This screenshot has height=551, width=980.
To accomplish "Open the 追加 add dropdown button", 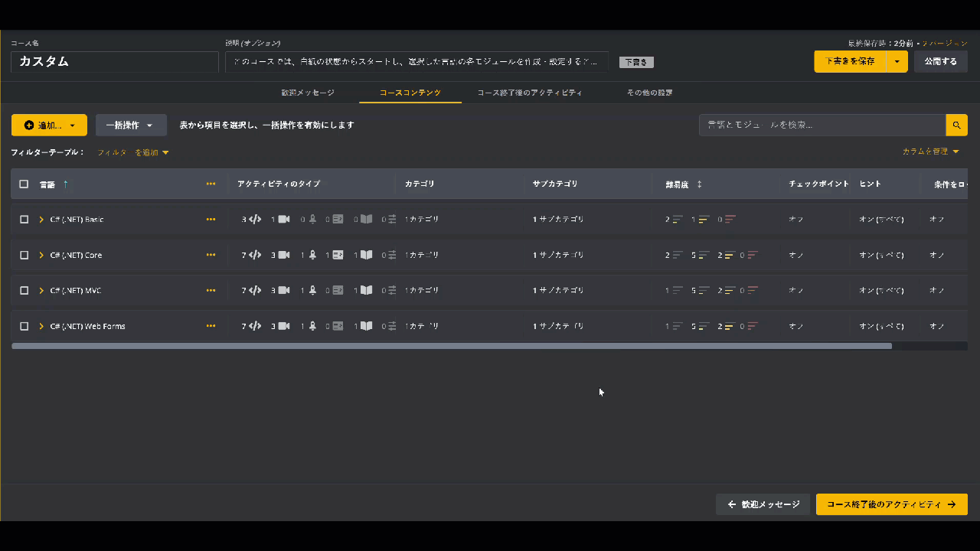I will point(49,126).
